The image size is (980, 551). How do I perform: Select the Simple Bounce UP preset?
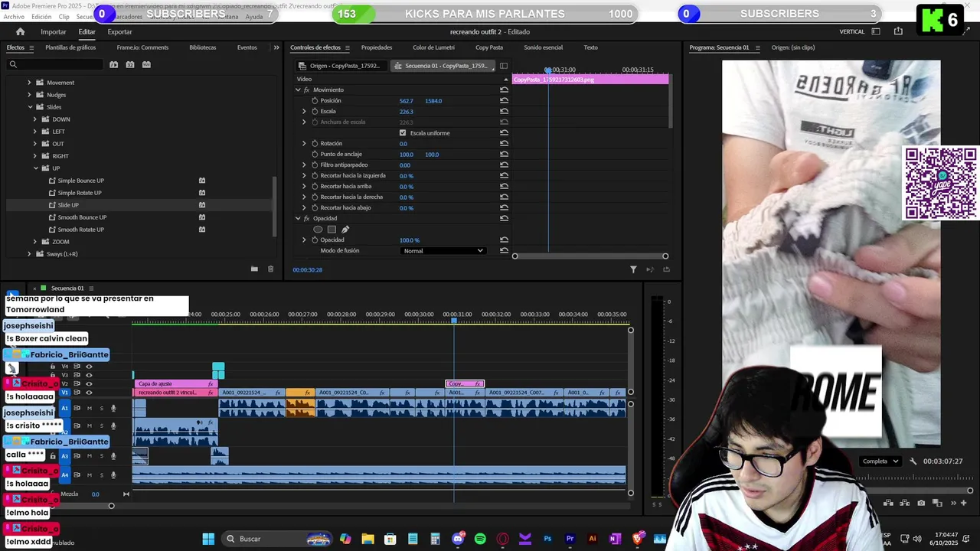click(x=80, y=181)
